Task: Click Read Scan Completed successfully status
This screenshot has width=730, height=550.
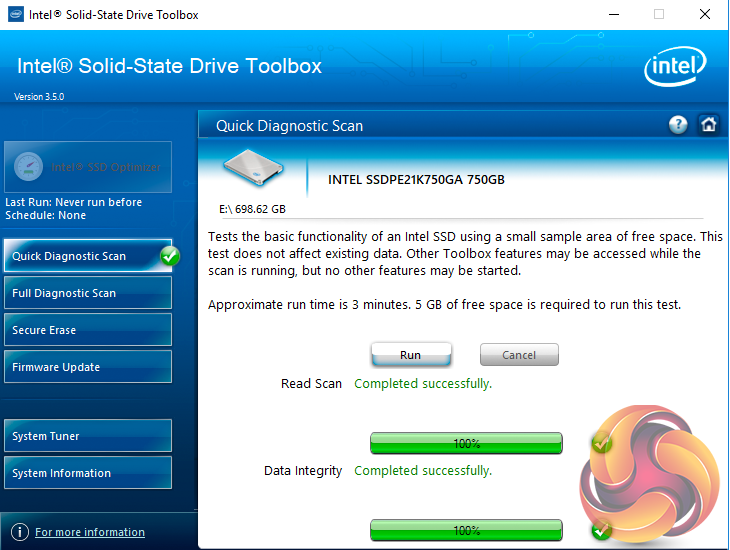Action: click(x=423, y=384)
